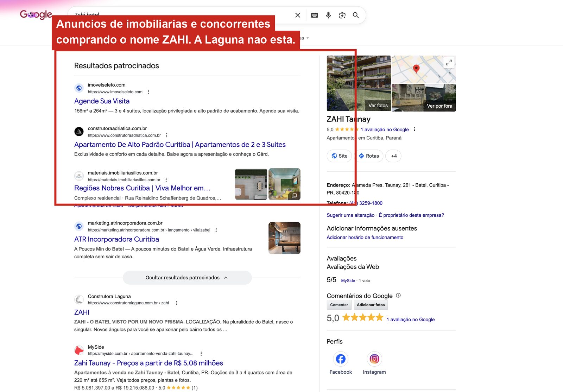Collapse ads via Ocultar resultados patrocinados
The image size is (563, 392).
pos(187,278)
